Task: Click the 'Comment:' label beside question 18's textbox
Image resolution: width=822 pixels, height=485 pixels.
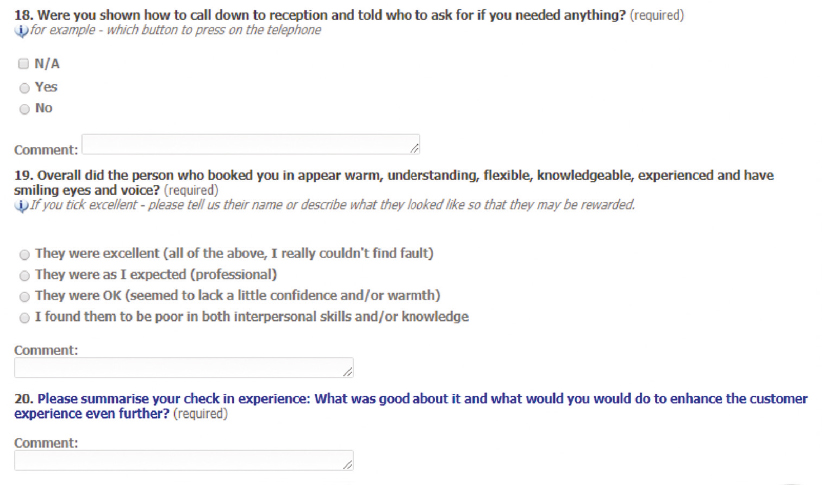Action: 46,150
